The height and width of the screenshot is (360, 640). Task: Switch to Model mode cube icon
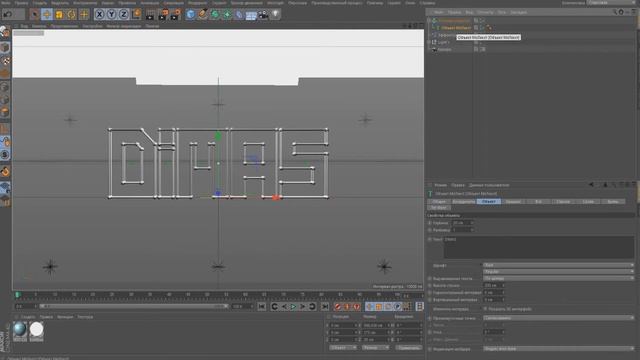click(x=5, y=47)
